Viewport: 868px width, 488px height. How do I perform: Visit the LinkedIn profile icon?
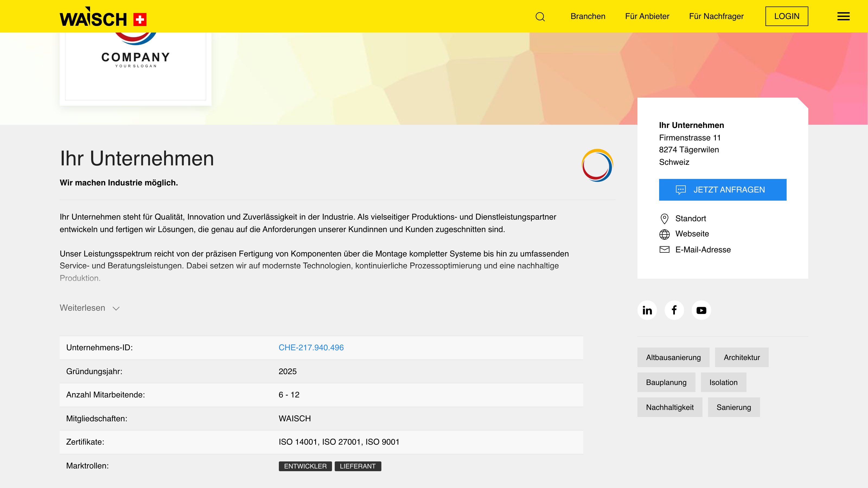[x=647, y=310]
